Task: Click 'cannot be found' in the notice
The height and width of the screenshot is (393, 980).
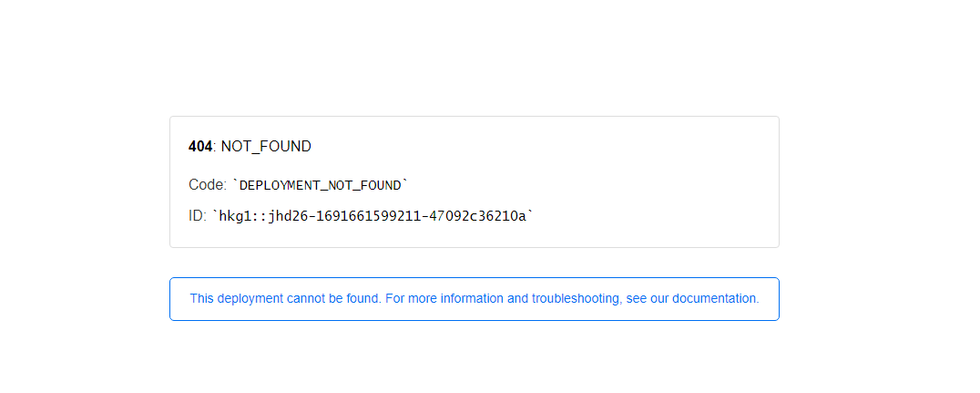Action: 332,298
